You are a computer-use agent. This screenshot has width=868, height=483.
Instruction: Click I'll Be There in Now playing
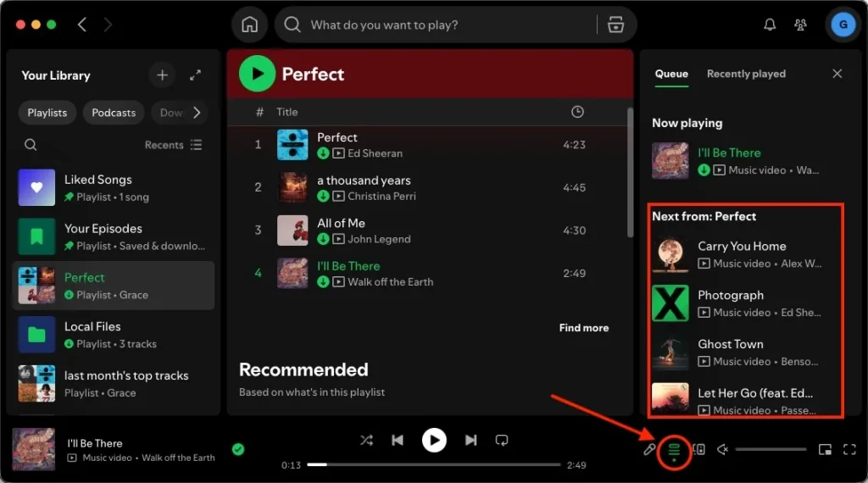pos(729,153)
